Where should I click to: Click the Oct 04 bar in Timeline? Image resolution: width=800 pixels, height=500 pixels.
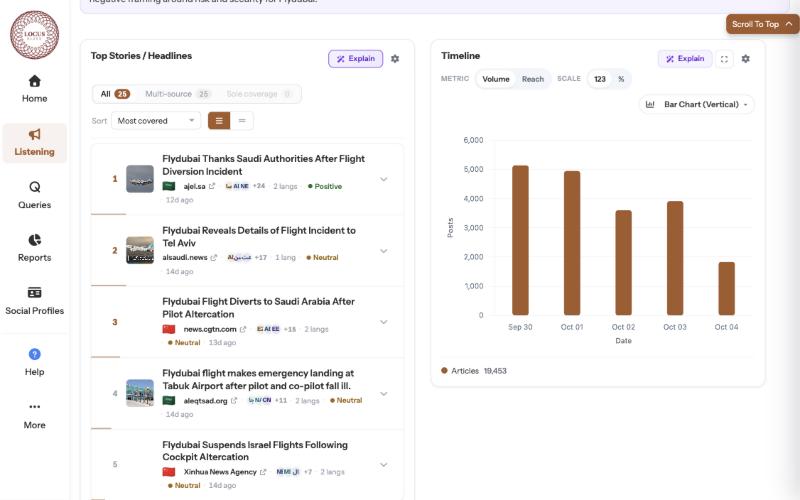(727, 288)
